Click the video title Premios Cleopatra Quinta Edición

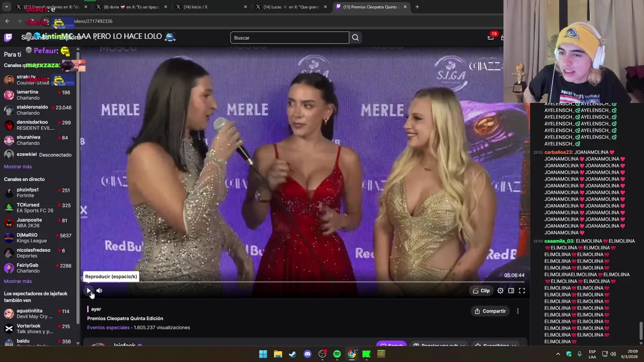point(125,319)
